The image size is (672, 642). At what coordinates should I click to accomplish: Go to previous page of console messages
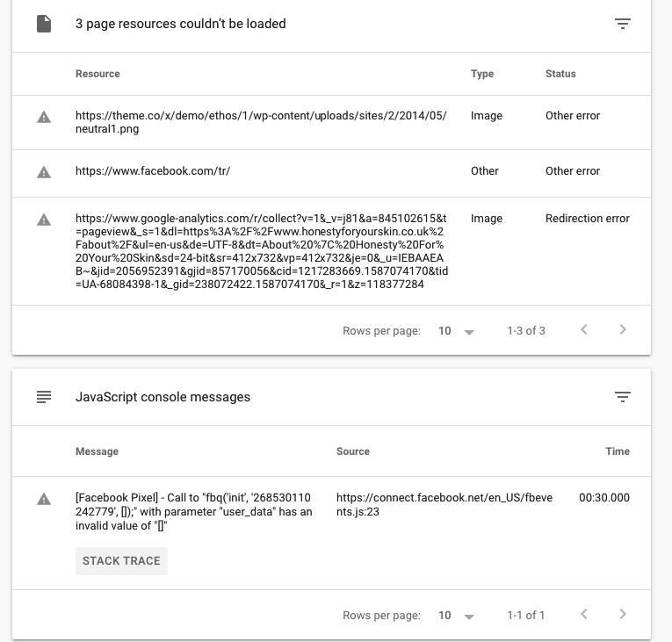[x=583, y=614]
